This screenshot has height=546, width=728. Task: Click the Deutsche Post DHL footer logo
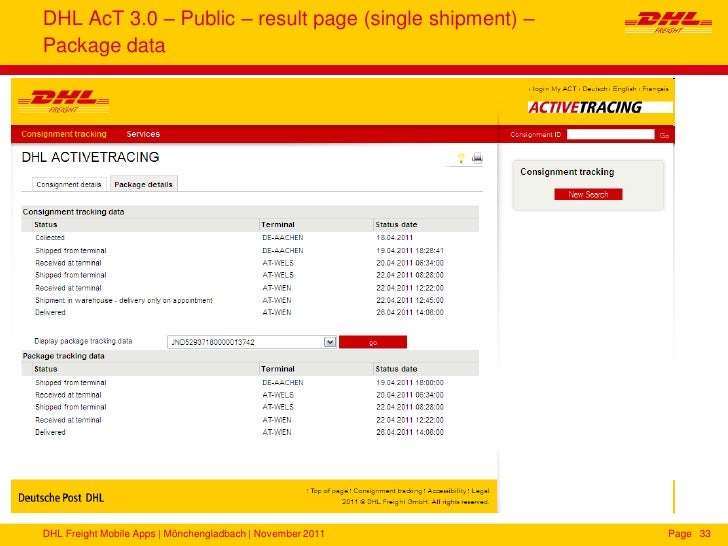pyautogui.click(x=61, y=498)
